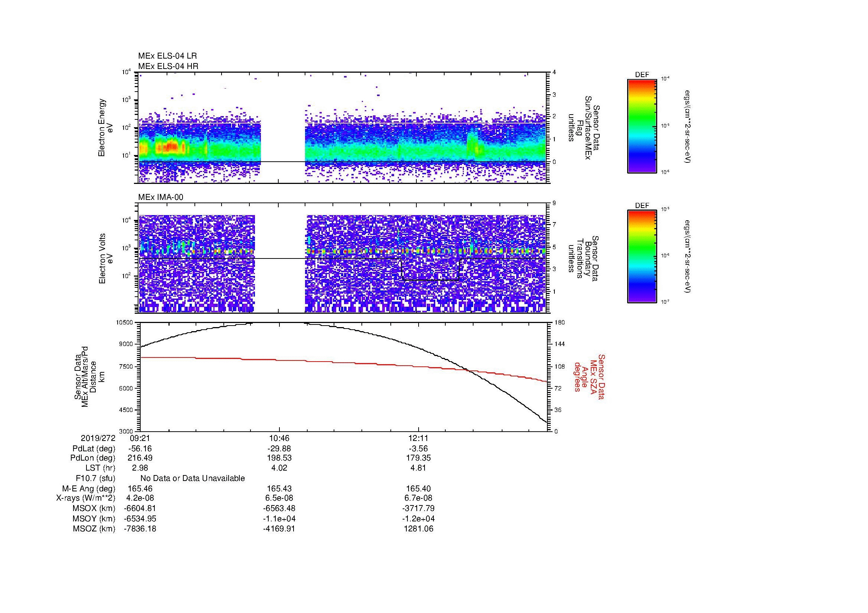Screen dimensions: 868x613
Task: Click the LST value 2.98
Action: 140,468
